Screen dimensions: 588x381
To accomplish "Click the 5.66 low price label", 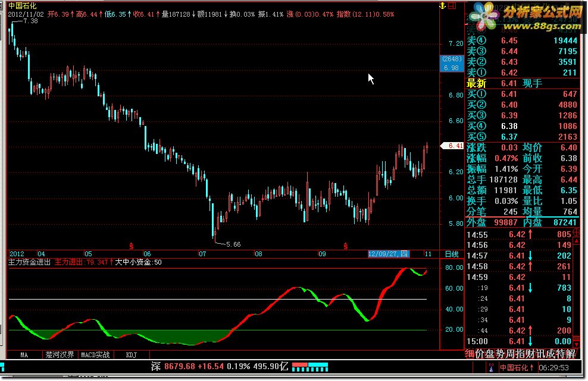I will point(233,245).
